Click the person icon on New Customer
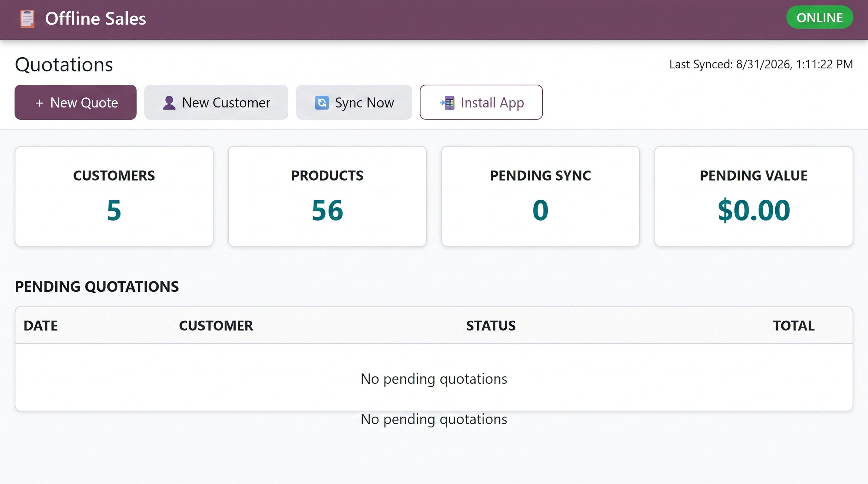 coord(169,103)
